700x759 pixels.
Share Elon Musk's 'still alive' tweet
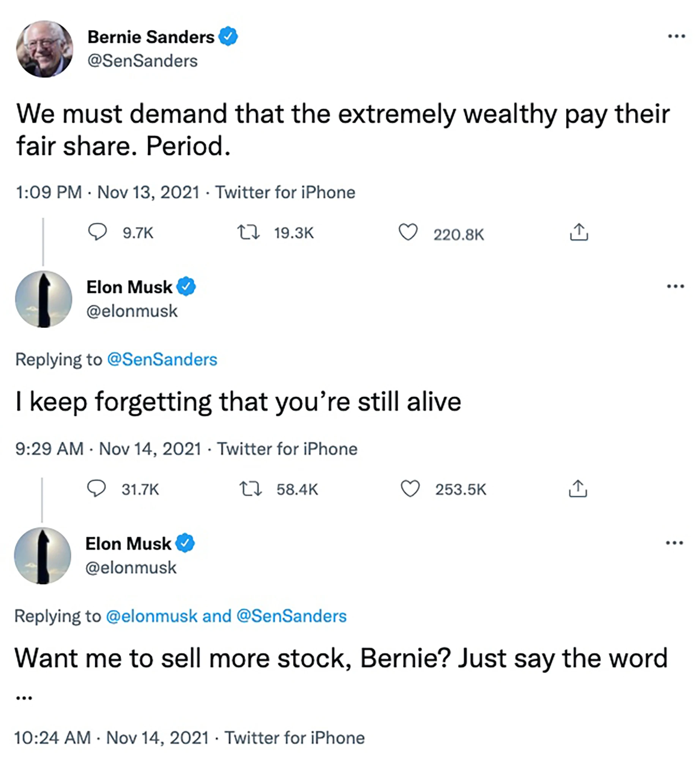[578, 489]
